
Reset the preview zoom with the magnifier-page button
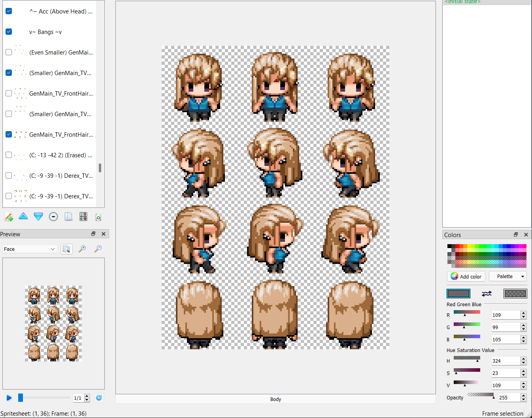pos(66,249)
